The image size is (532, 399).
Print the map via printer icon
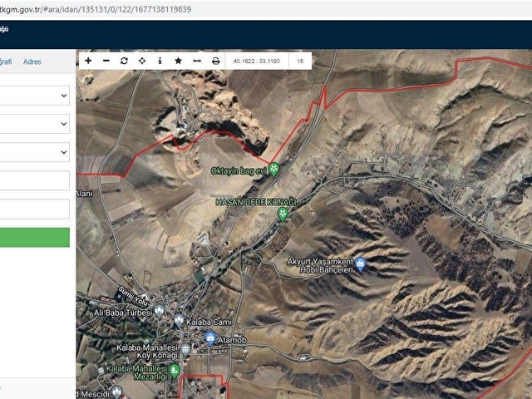click(x=216, y=61)
